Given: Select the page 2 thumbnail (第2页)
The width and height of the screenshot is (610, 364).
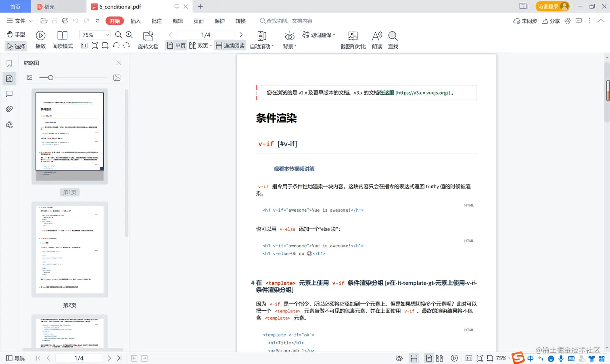Looking at the screenshot, I should [x=69, y=249].
